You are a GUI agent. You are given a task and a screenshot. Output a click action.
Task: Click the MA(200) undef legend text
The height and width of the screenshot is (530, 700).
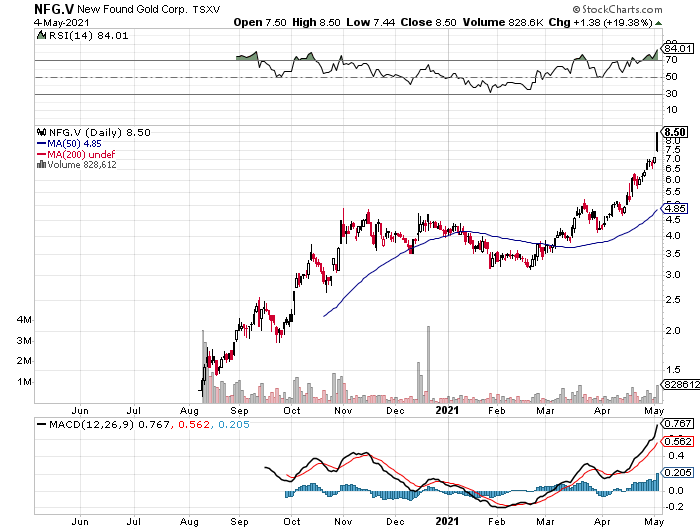81,154
